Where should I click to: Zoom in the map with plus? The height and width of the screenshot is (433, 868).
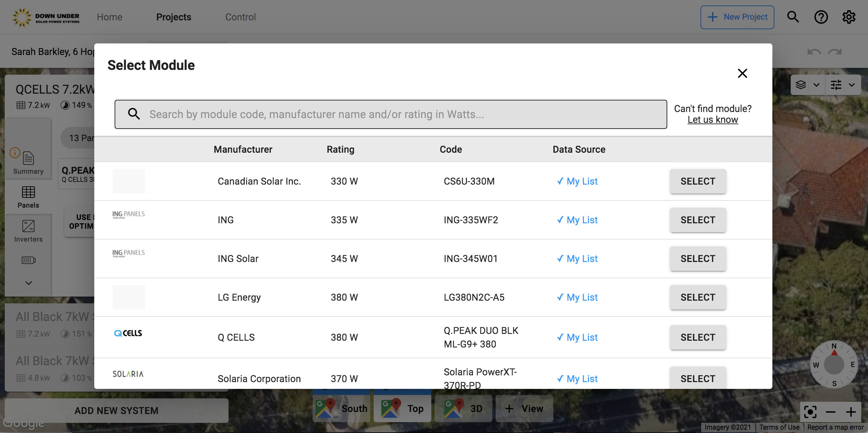click(851, 412)
